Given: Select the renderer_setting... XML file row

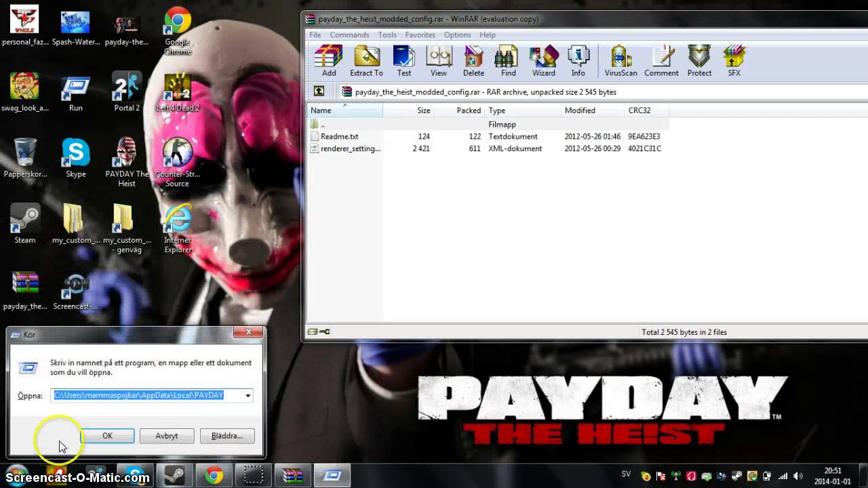Looking at the screenshot, I should 488,148.
